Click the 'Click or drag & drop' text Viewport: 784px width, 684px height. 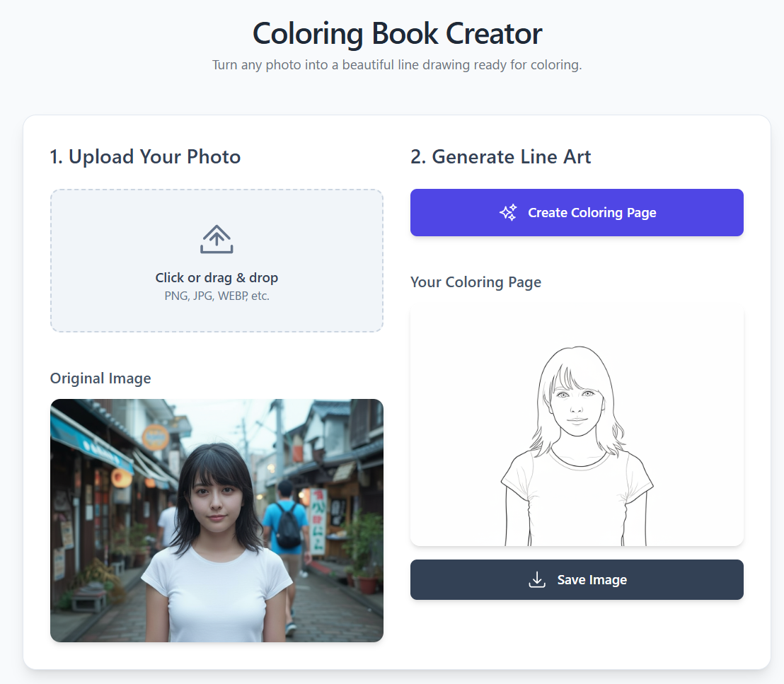point(217,278)
